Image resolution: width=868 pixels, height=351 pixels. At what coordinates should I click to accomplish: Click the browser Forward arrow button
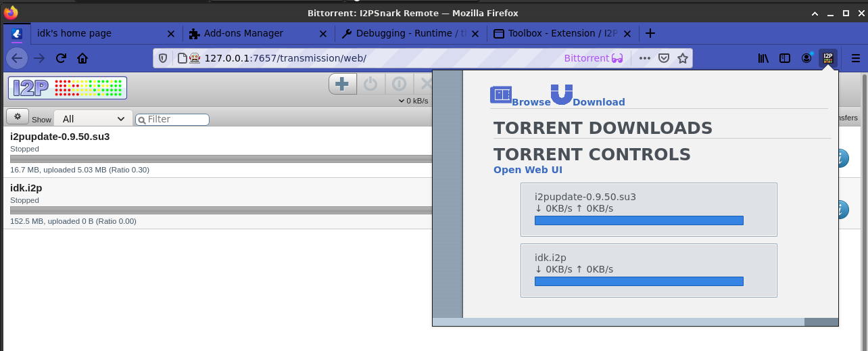click(x=39, y=58)
